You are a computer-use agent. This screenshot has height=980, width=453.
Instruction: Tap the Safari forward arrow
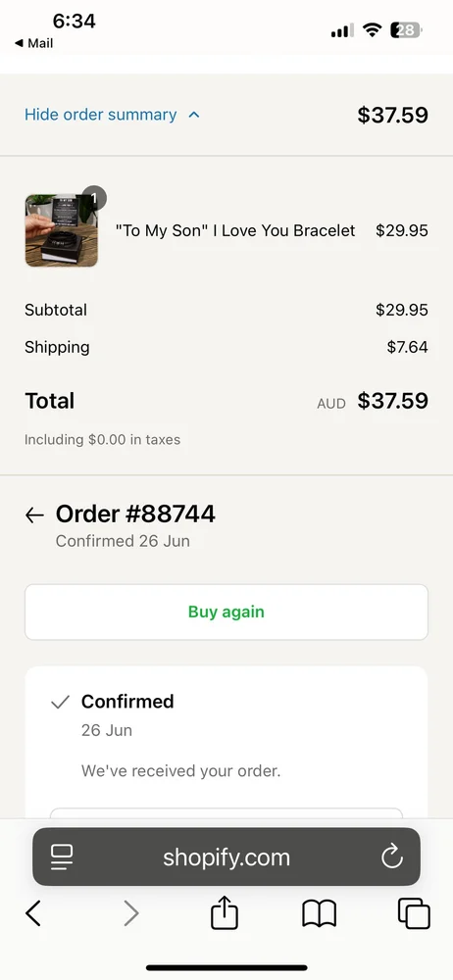pos(130,913)
